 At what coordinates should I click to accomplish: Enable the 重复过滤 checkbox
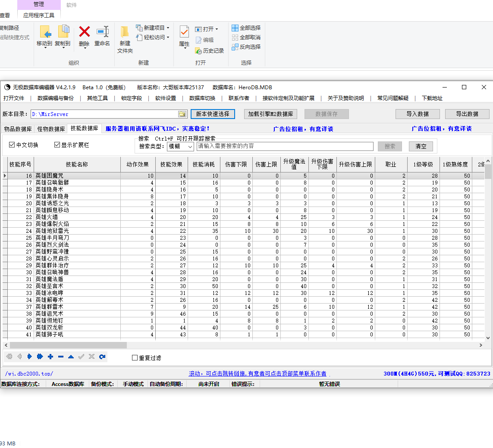[x=135, y=358]
